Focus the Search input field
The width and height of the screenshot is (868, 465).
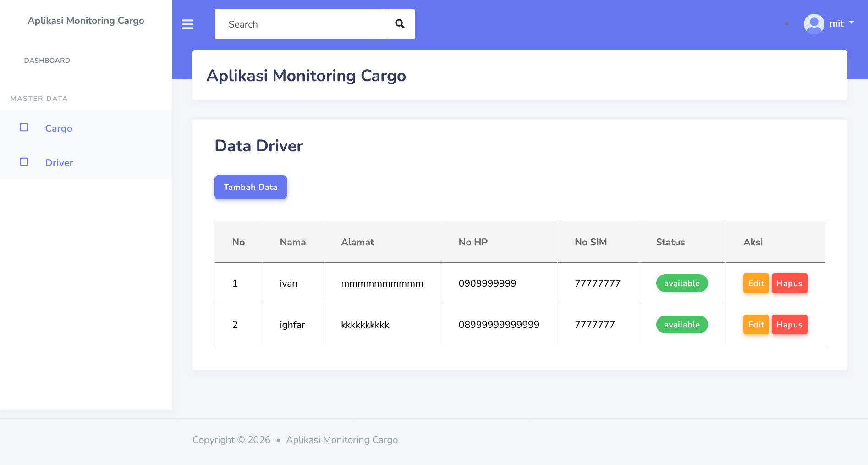pos(300,24)
